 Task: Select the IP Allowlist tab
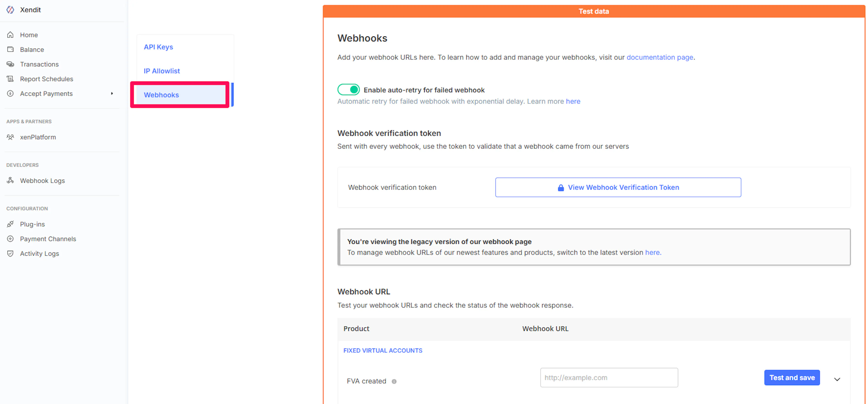[162, 71]
